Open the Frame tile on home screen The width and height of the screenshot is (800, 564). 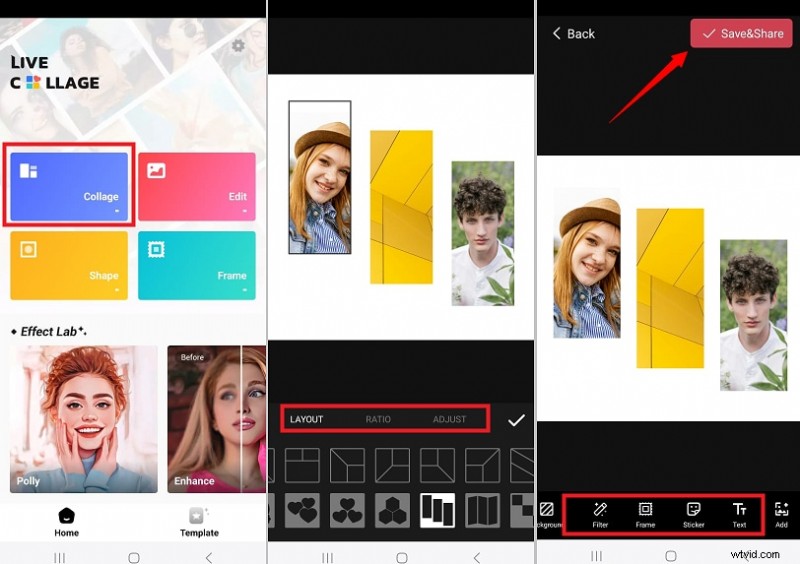click(x=196, y=265)
